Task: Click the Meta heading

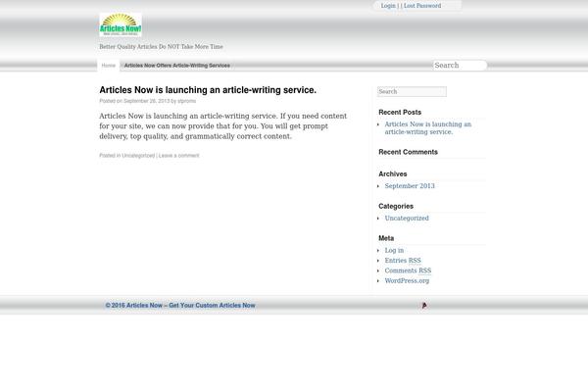Action: pos(386,238)
